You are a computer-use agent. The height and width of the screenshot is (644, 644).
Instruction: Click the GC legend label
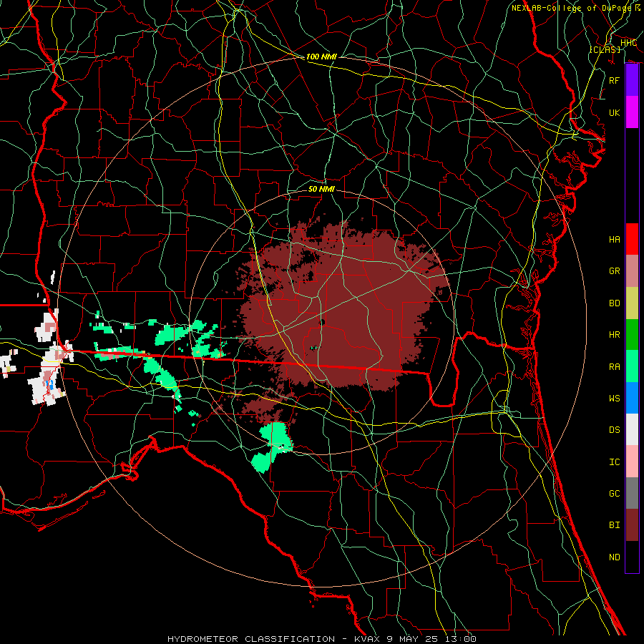pyautogui.click(x=615, y=493)
